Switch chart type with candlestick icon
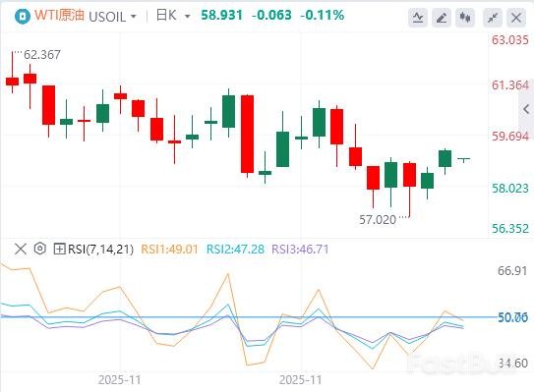Viewport: 534px width, 392px height. (465, 18)
